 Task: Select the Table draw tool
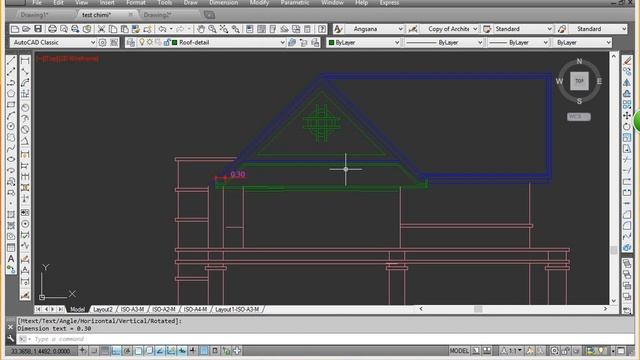pyautogui.click(x=11, y=248)
